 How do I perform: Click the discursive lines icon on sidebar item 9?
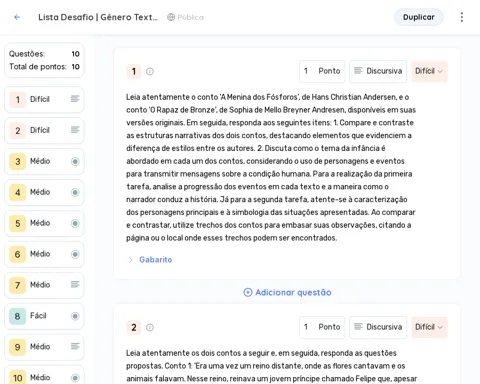tap(75, 346)
